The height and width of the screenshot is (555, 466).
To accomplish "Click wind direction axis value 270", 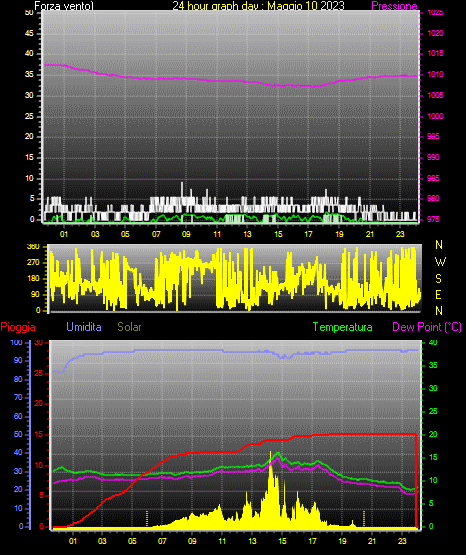I will [x=33, y=262].
